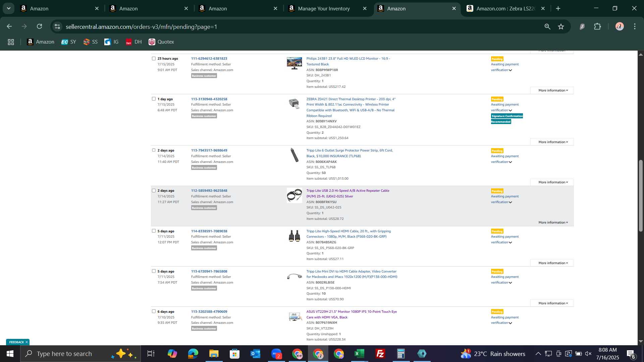This screenshot has width=644, height=362.
Task: Open More information for ZEBRA printer order
Action: pyautogui.click(x=552, y=142)
